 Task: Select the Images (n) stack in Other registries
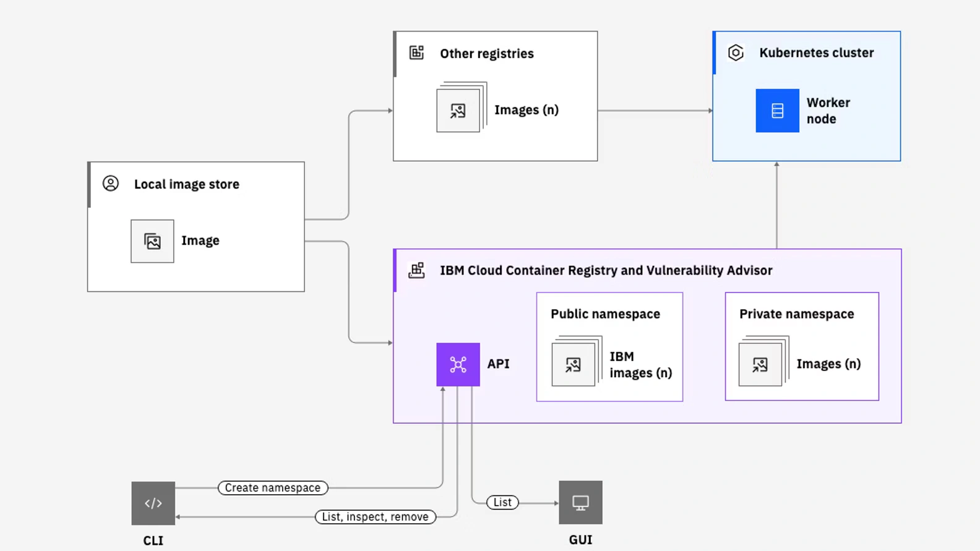coord(458,110)
